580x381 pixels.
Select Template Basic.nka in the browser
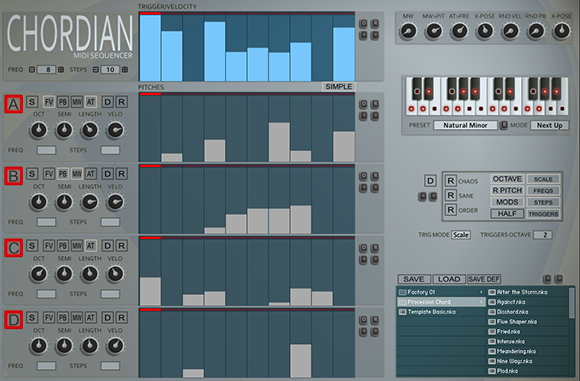coord(441,312)
